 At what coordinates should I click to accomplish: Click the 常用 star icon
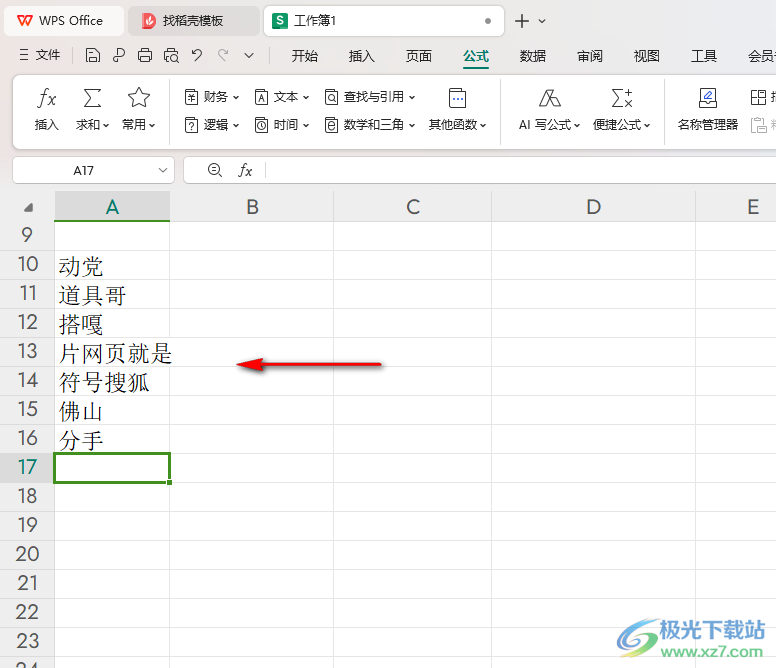coord(139,98)
